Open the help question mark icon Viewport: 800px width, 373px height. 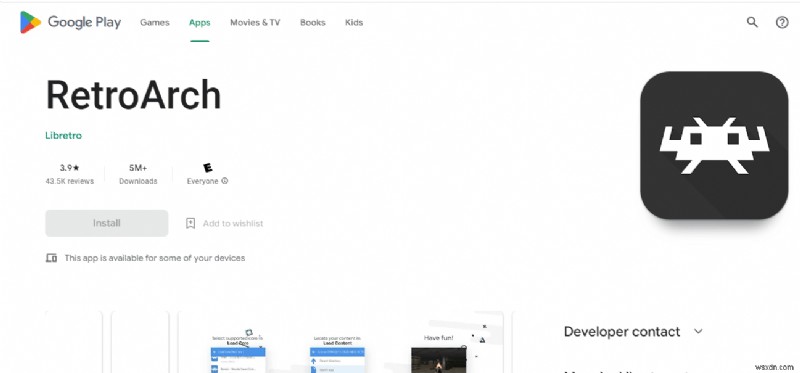pos(782,22)
